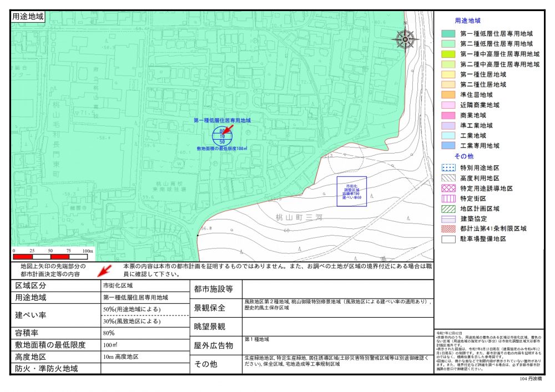Screen dimensions: 555x392
Task: Click the compass rose on the map
Action: coord(406,39)
